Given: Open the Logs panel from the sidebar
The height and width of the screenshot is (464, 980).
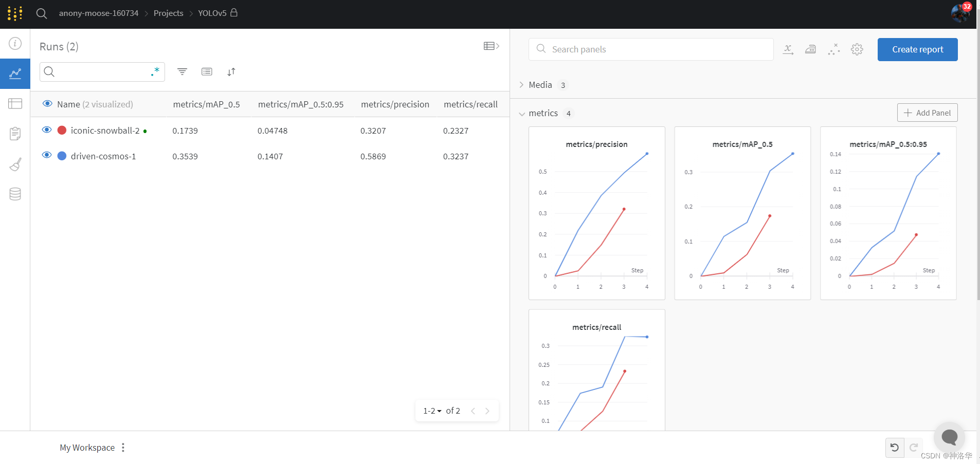Looking at the screenshot, I should click(x=15, y=134).
